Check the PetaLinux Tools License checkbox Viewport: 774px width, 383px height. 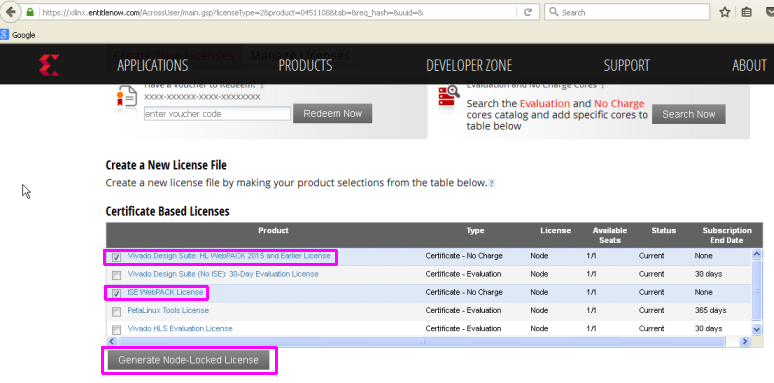tap(116, 311)
